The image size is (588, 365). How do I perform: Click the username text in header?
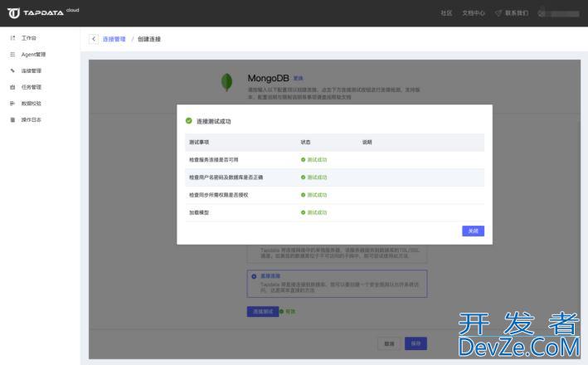point(565,13)
